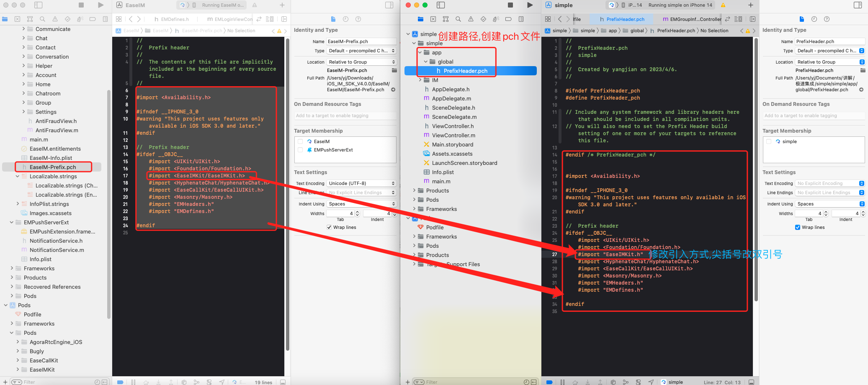Click the Run button in the simple window
This screenshot has height=385, width=868.
point(530,5)
